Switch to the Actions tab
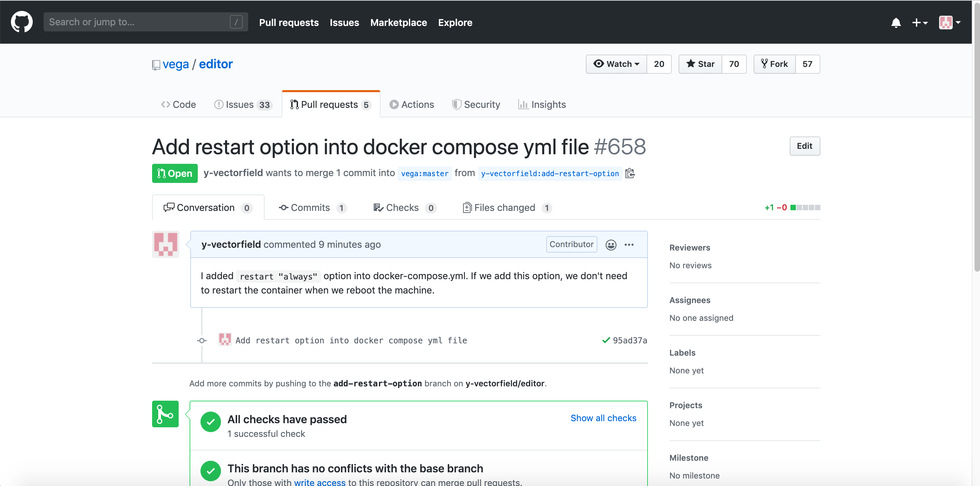 click(x=412, y=104)
